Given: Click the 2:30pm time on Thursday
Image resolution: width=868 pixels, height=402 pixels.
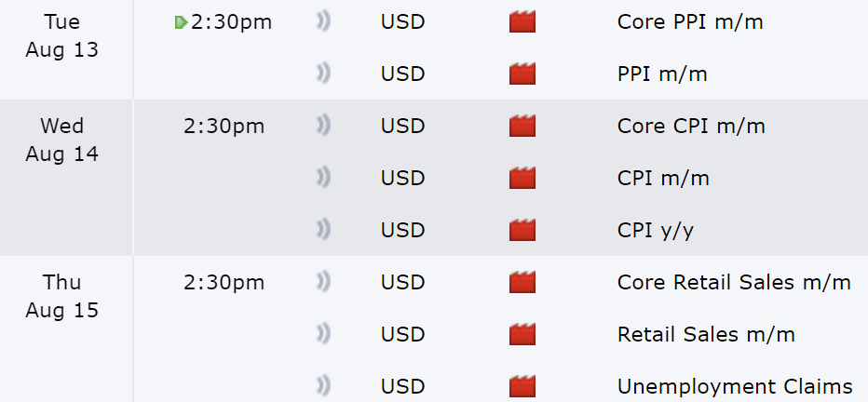Looking at the screenshot, I should 224,283.
